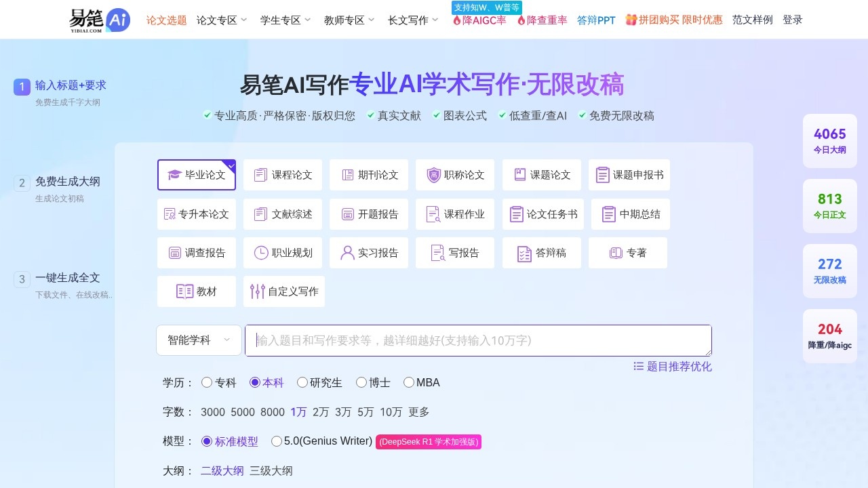Image resolution: width=868 pixels, height=488 pixels.
Task: Select the 实习报告 internship report icon
Action: pyautogui.click(x=368, y=253)
